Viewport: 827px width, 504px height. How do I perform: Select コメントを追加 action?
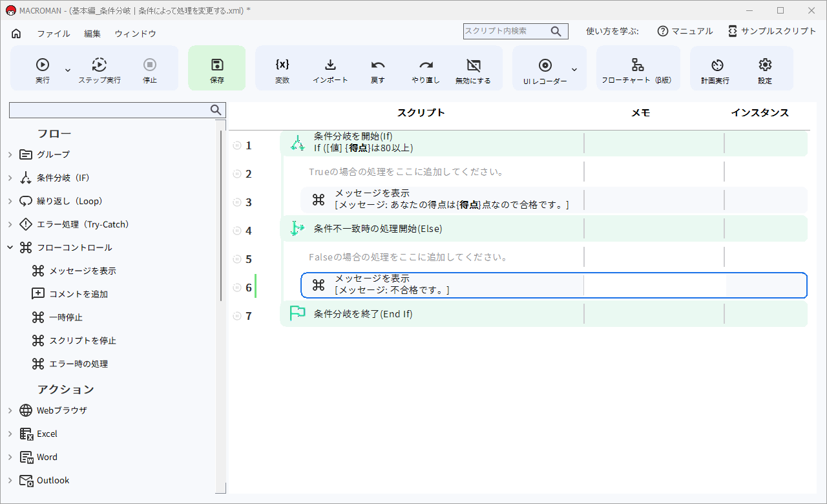[x=70, y=294]
